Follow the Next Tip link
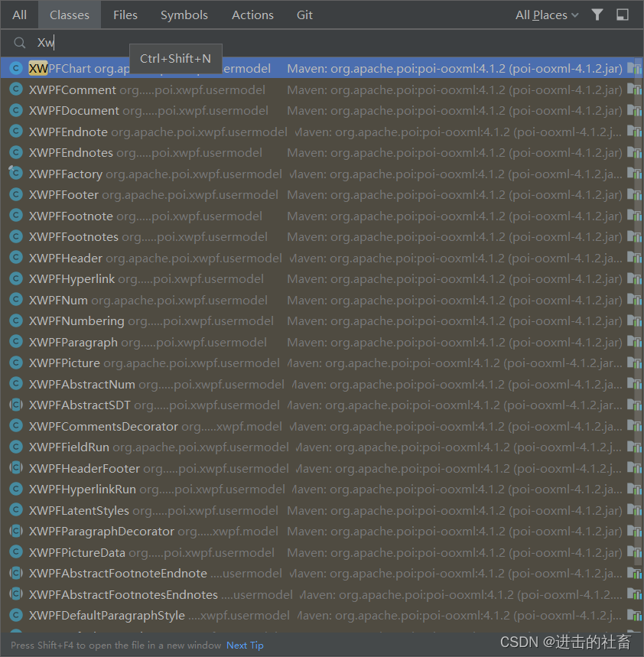The width and height of the screenshot is (644, 657). pyautogui.click(x=245, y=646)
